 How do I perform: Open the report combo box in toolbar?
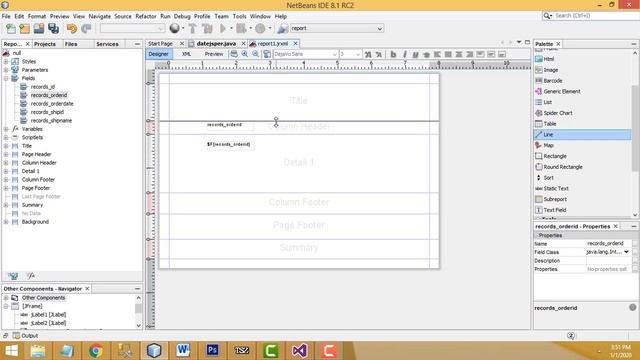[x=337, y=29]
